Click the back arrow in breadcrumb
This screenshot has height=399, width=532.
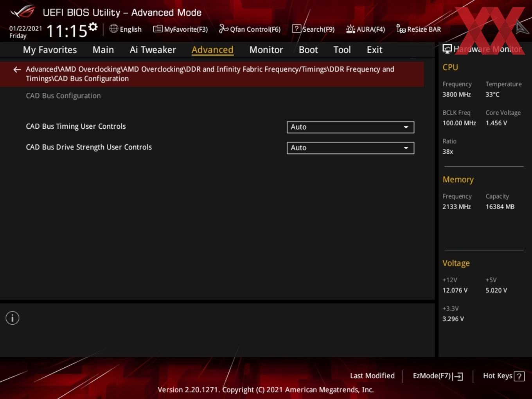tap(17, 70)
